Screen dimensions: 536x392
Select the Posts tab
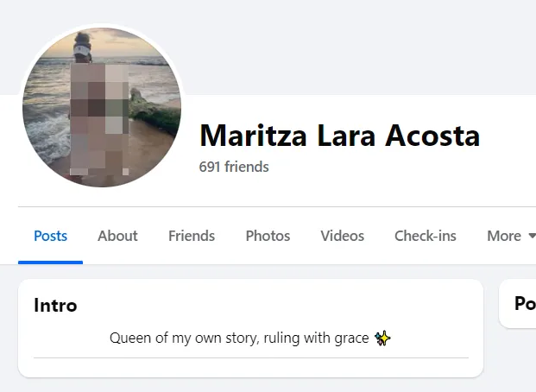pyautogui.click(x=51, y=236)
